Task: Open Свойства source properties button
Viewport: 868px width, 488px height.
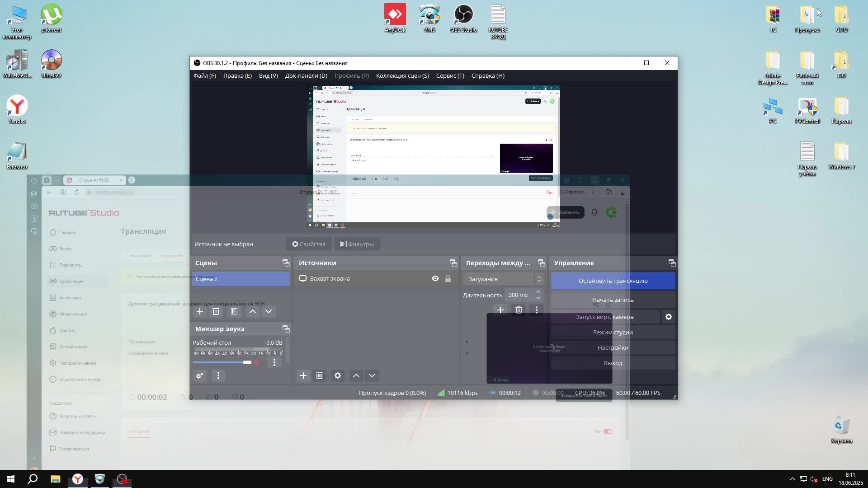Action: pos(309,244)
